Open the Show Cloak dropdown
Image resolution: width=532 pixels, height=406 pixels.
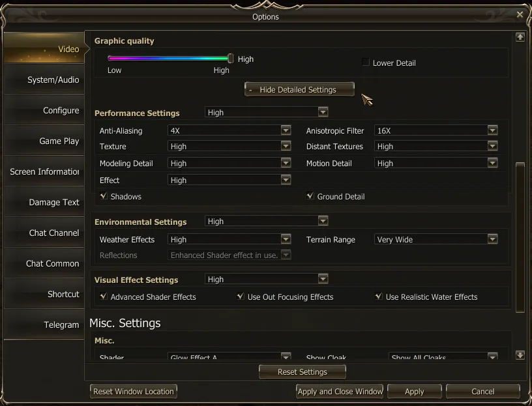click(443, 356)
